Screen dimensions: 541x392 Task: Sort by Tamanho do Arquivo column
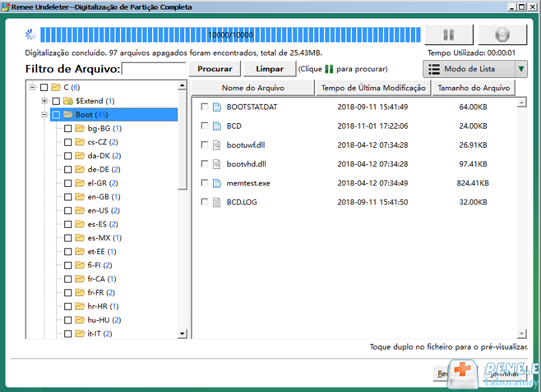[474, 88]
